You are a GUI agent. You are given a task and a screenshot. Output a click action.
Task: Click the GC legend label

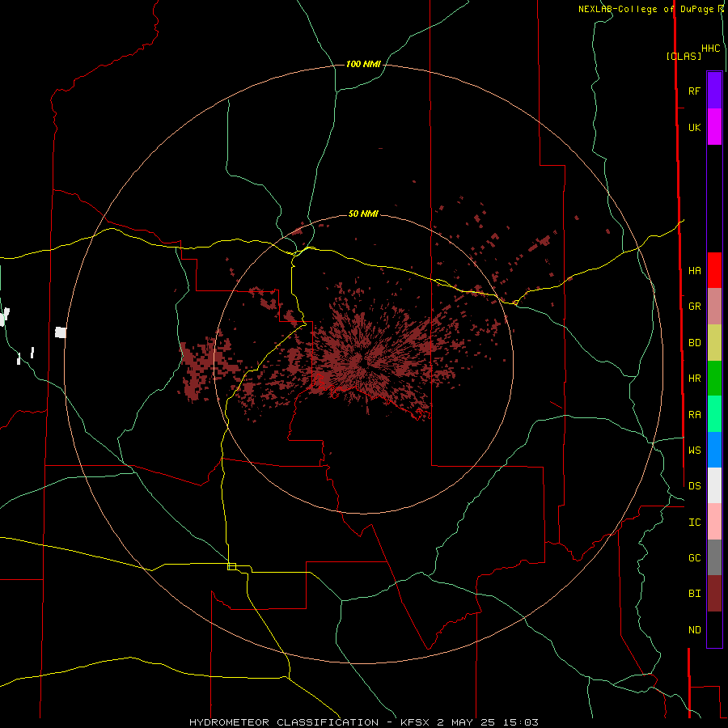click(694, 558)
